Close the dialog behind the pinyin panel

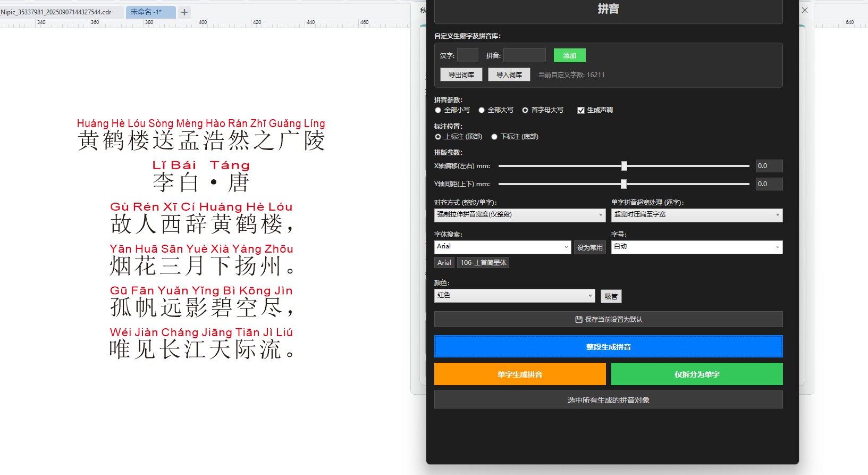(x=805, y=10)
